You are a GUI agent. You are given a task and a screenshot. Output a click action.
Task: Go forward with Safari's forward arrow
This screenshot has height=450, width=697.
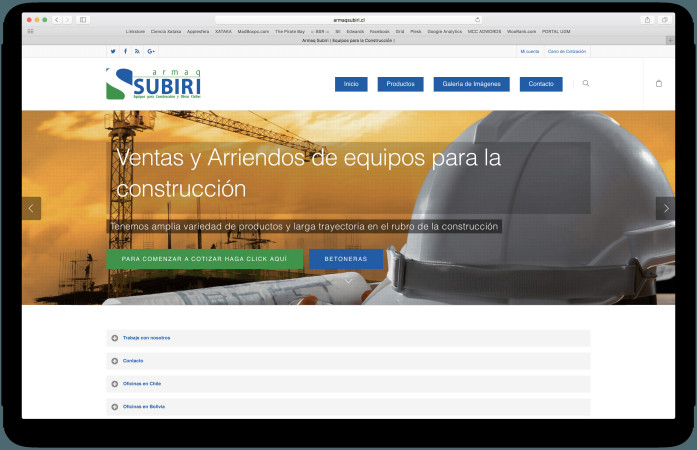click(67, 20)
